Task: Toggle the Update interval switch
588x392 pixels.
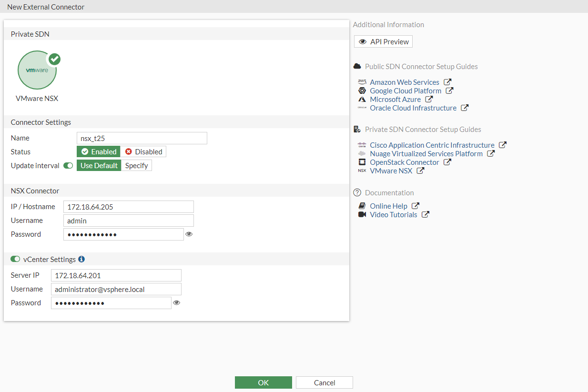Action: pos(68,166)
